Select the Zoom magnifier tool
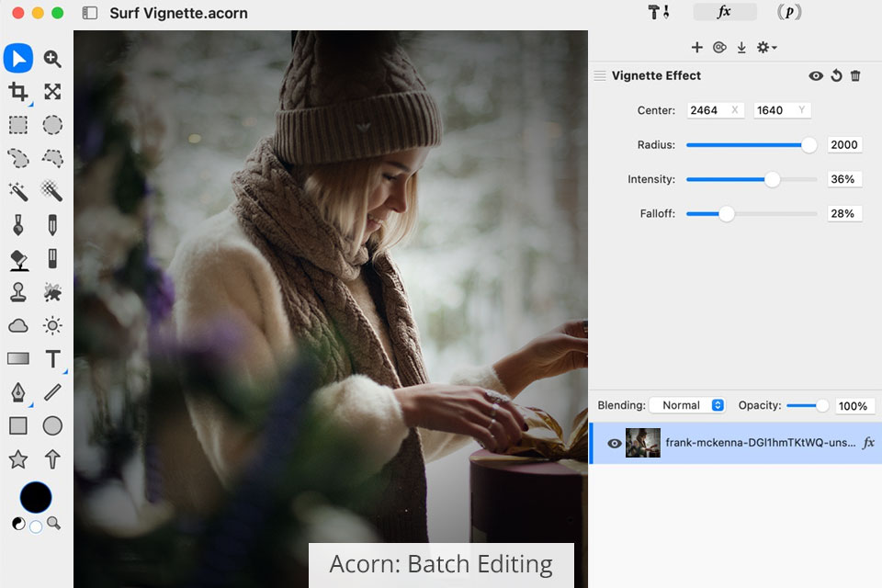 (52, 58)
